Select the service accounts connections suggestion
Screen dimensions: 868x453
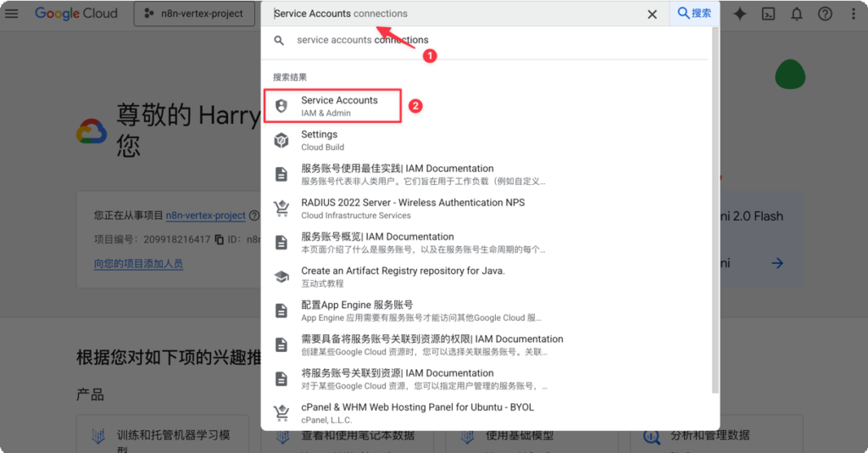point(362,40)
